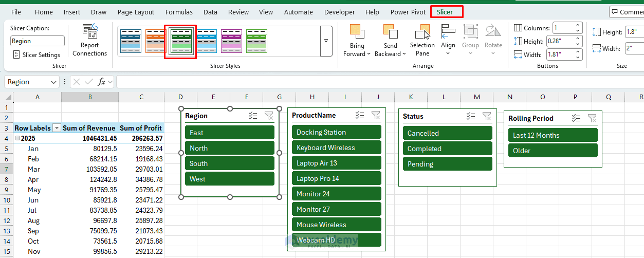Clear filter on ProductName slicer
This screenshot has height=258, width=644.
point(376,115)
